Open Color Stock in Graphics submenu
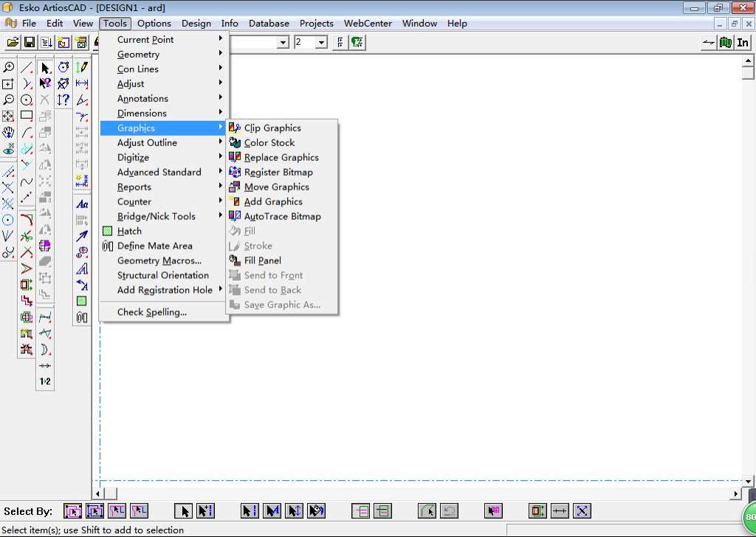This screenshot has width=756, height=537. pos(269,142)
